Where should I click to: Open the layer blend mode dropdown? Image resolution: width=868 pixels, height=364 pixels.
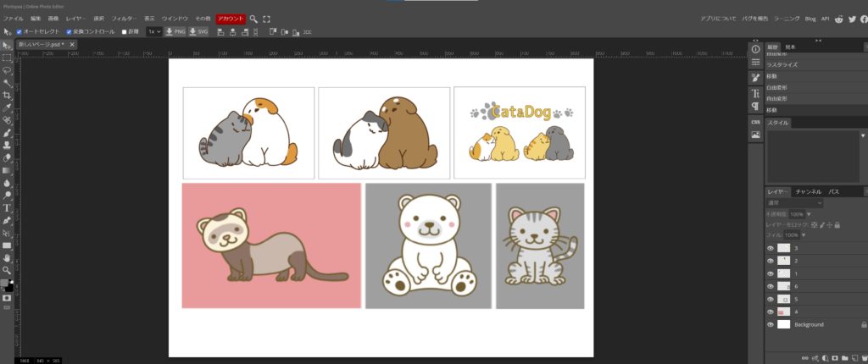coord(794,203)
